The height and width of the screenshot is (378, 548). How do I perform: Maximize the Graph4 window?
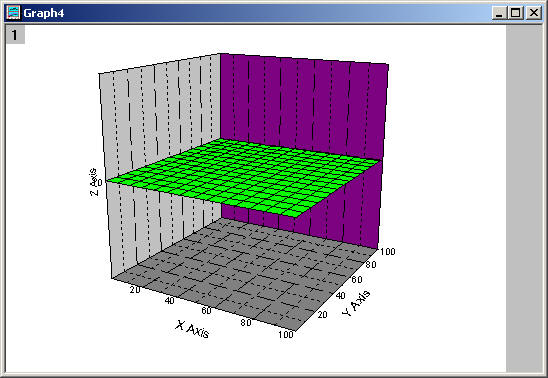[516, 13]
